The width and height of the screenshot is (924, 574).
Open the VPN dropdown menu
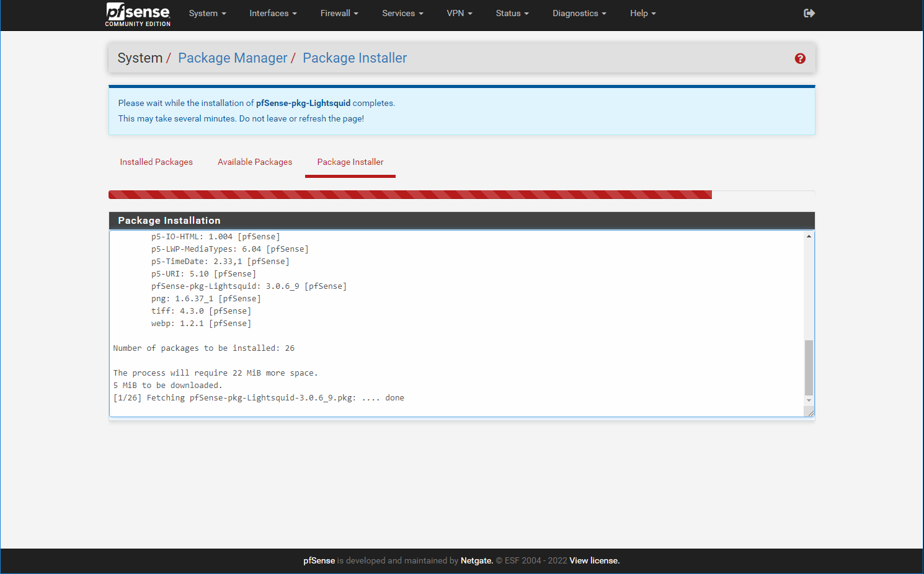[x=460, y=13]
